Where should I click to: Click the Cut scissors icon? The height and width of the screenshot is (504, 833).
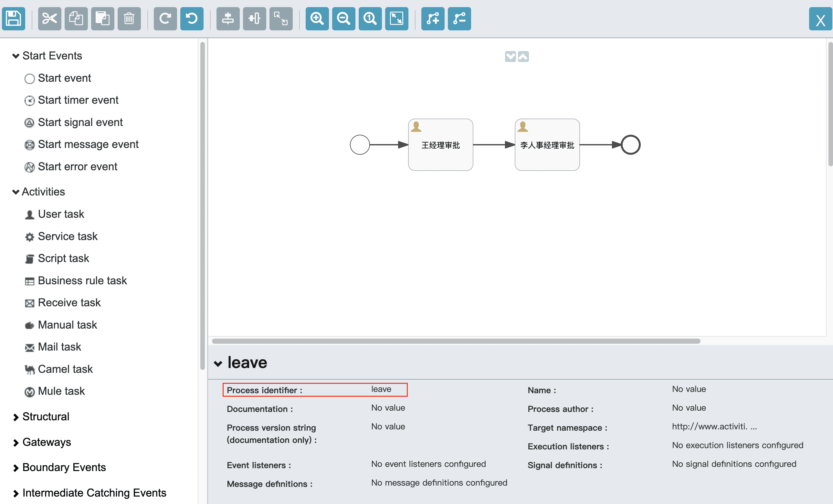coord(49,19)
